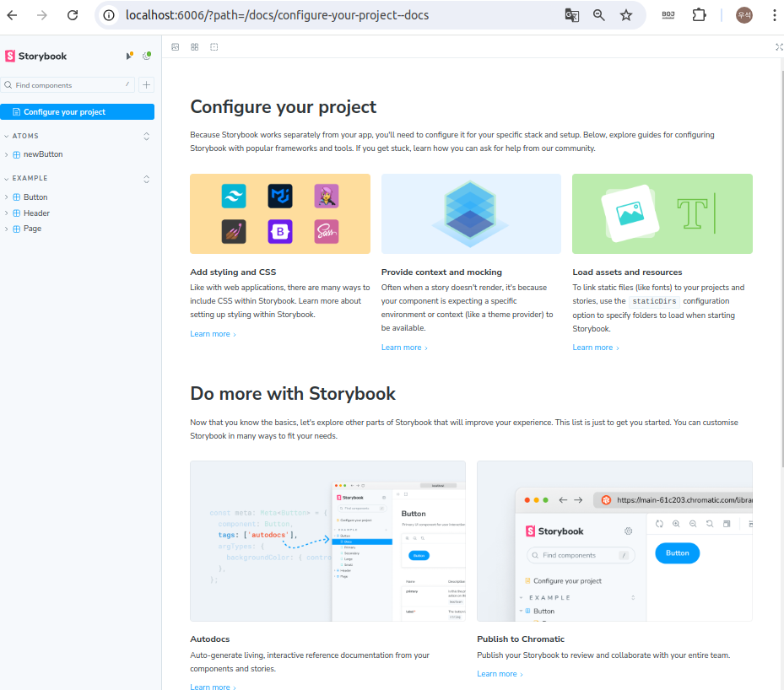The width and height of the screenshot is (784, 690).
Task: Toggle the outlines measure icon
Action: click(214, 47)
